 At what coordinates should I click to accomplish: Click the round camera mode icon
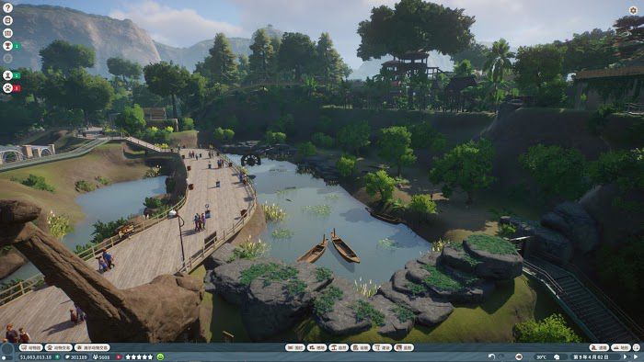(519, 356)
